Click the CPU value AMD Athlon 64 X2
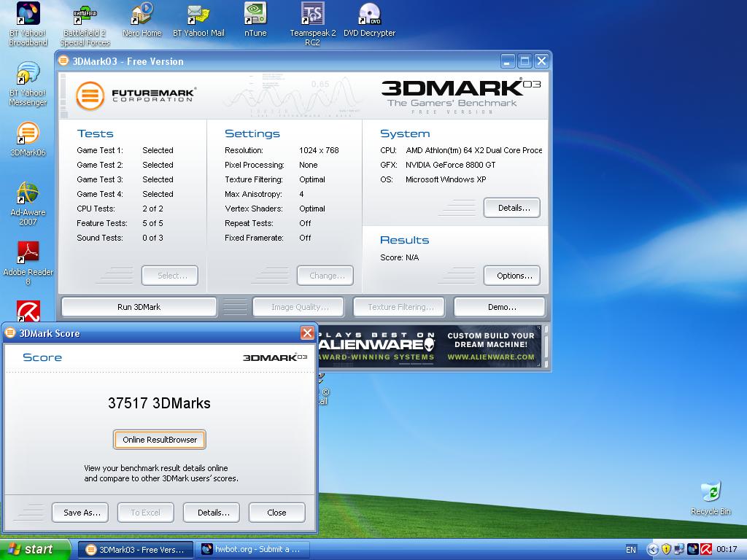The width and height of the screenshot is (747, 560). pyautogui.click(x=473, y=150)
